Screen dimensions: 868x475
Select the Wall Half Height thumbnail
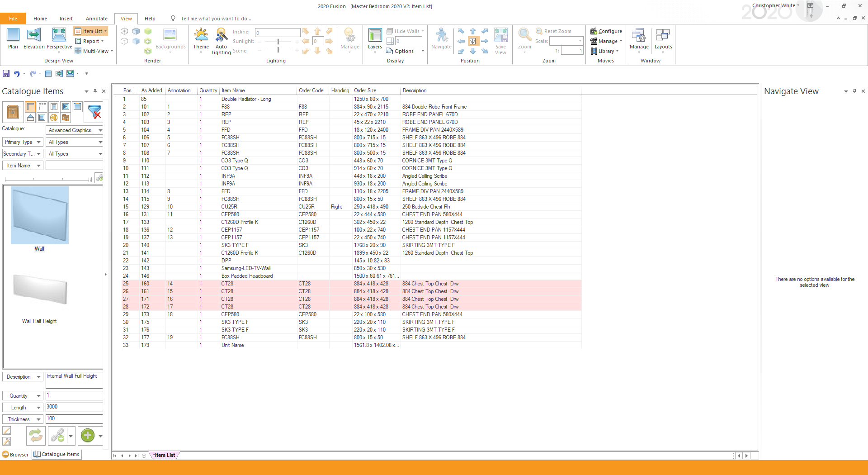[40, 290]
